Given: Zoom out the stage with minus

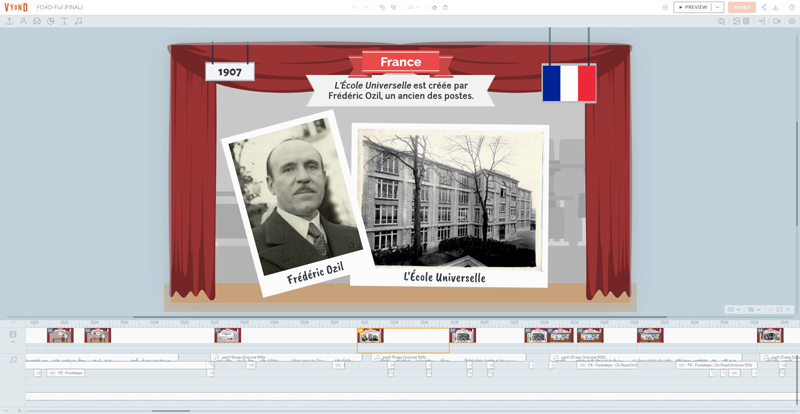Looking at the screenshot, I should (x=770, y=309).
